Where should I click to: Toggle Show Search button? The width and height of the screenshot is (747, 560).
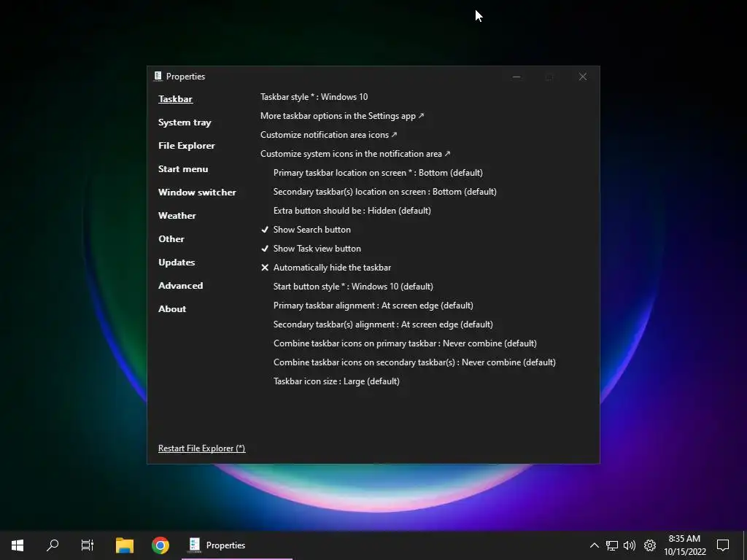tap(306, 230)
